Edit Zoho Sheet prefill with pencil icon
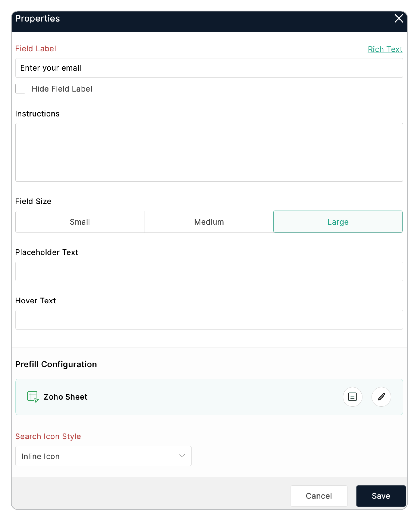Viewport: 420px width, 519px height. pyautogui.click(x=381, y=397)
